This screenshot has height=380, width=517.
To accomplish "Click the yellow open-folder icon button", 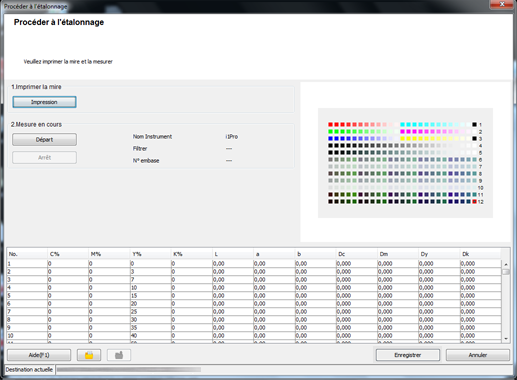I will pyautogui.click(x=89, y=355).
